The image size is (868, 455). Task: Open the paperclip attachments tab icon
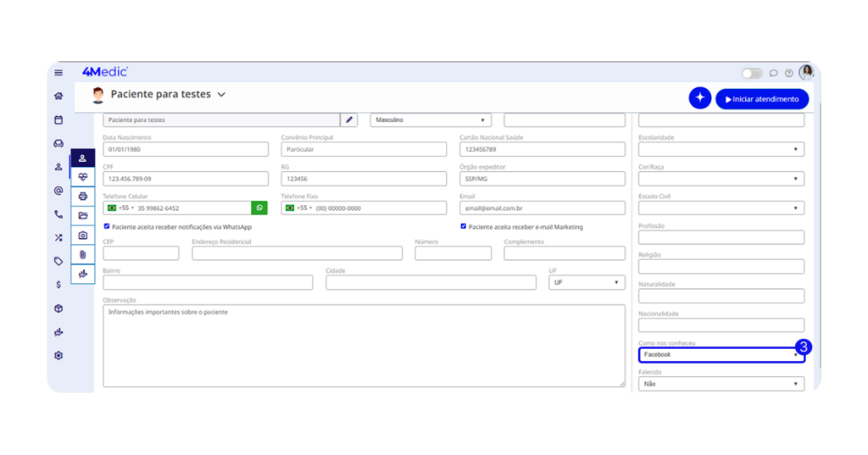click(82, 254)
